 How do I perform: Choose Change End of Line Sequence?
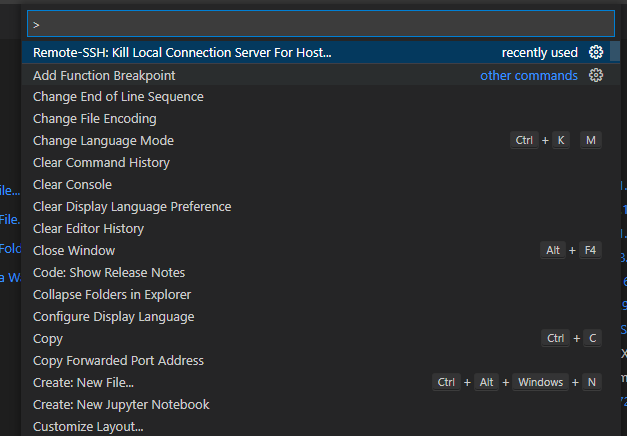point(118,97)
